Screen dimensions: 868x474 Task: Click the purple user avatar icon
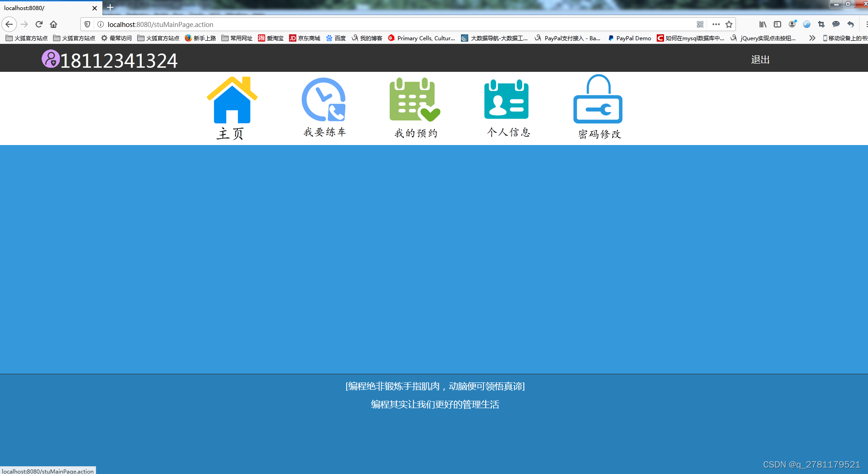pos(51,59)
